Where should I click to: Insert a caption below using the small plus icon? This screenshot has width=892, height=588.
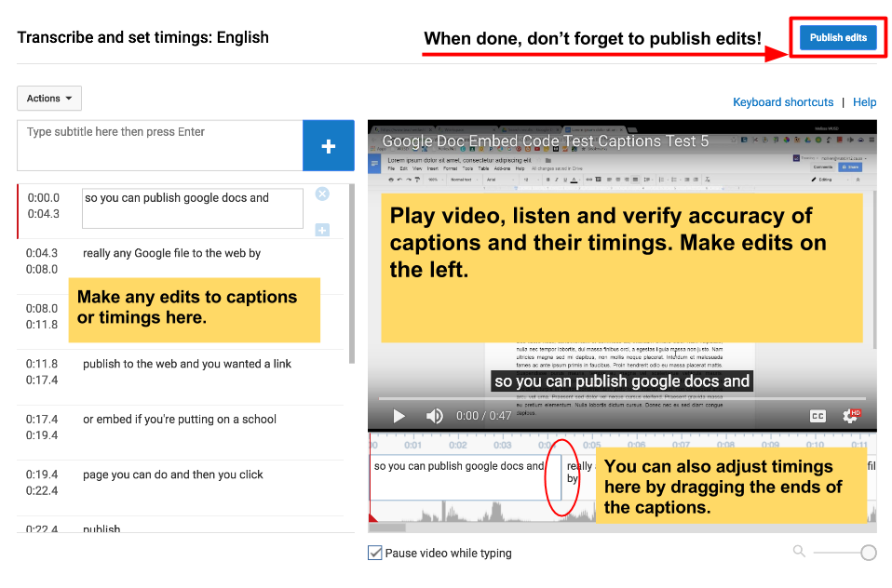coord(322,229)
